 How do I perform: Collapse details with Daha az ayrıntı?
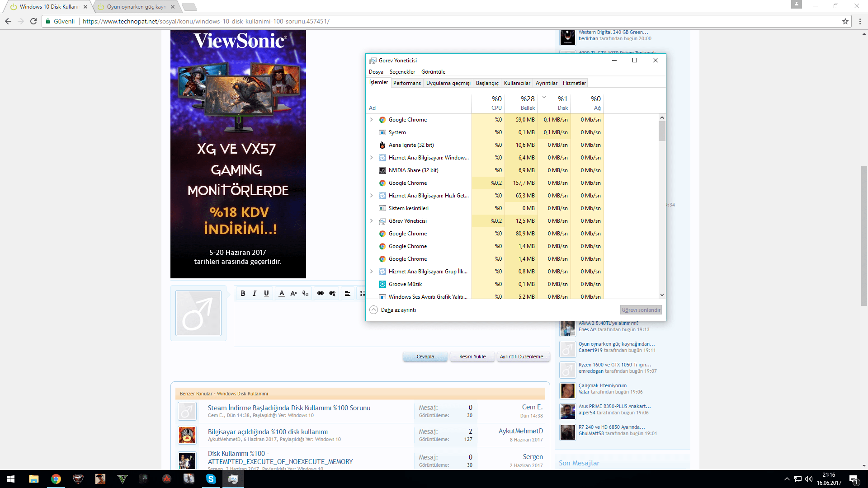point(393,310)
